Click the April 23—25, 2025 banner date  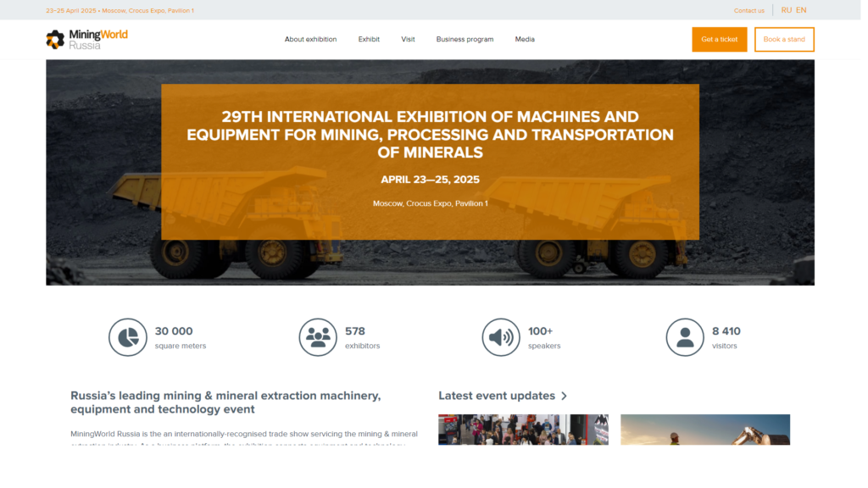pos(430,180)
